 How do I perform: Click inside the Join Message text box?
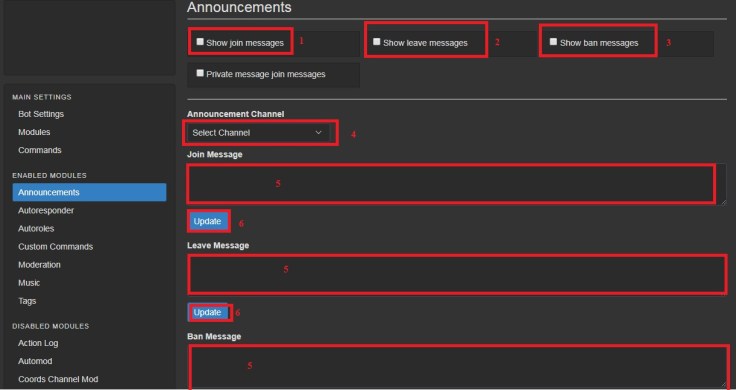click(456, 184)
